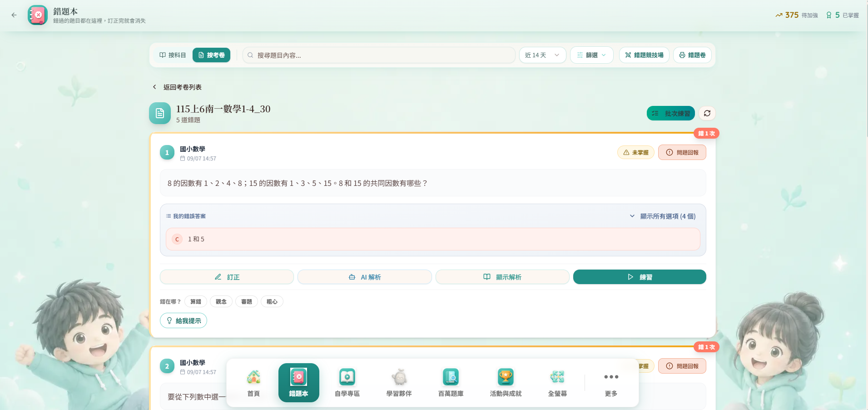The width and height of the screenshot is (868, 410).
Task: Select the 按考卷 tab
Action: [x=211, y=55]
